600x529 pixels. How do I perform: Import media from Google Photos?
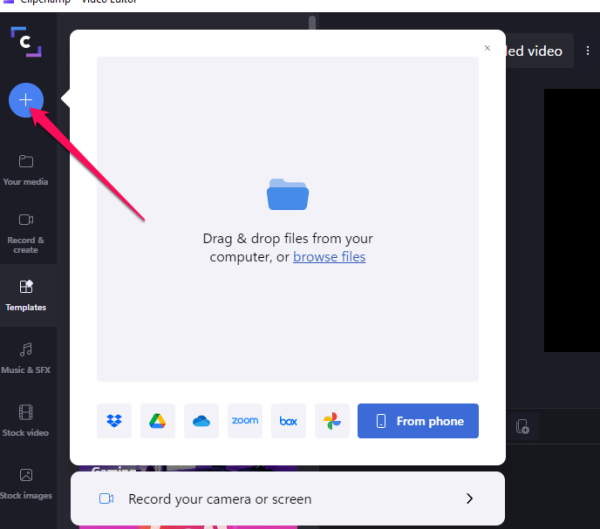pyautogui.click(x=332, y=421)
